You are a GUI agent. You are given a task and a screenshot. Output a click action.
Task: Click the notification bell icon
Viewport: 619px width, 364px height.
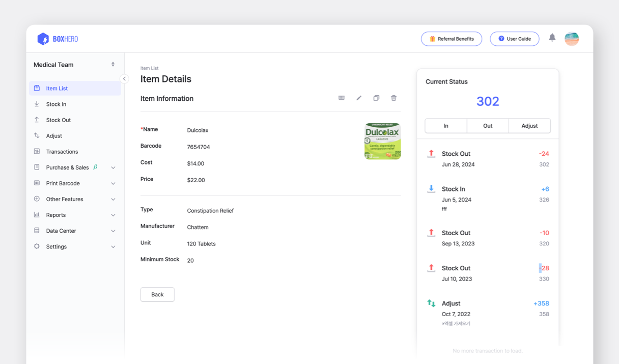pos(552,38)
